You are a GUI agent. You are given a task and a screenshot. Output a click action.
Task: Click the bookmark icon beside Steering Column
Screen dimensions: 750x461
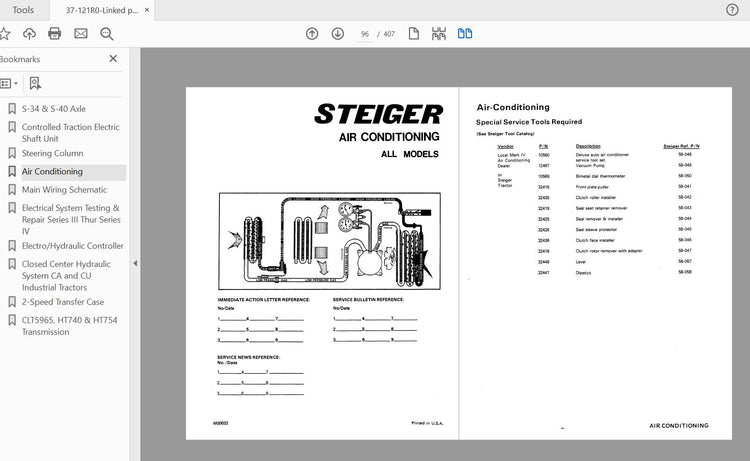[12, 153]
